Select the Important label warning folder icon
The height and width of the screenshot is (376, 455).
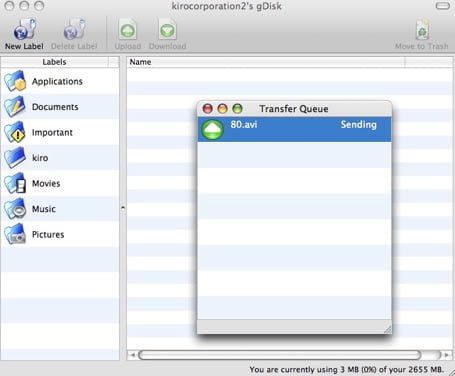(15, 132)
